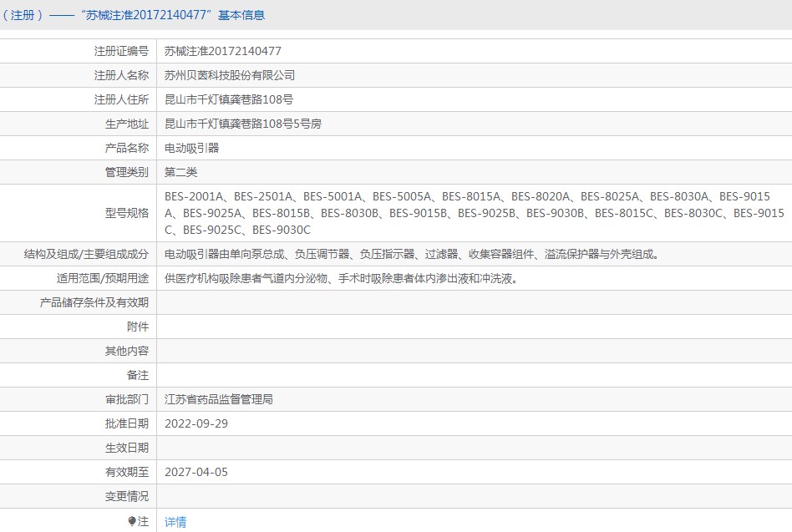Select the 产品名称 label
Viewport: 792px width, 532px height.
point(127,148)
